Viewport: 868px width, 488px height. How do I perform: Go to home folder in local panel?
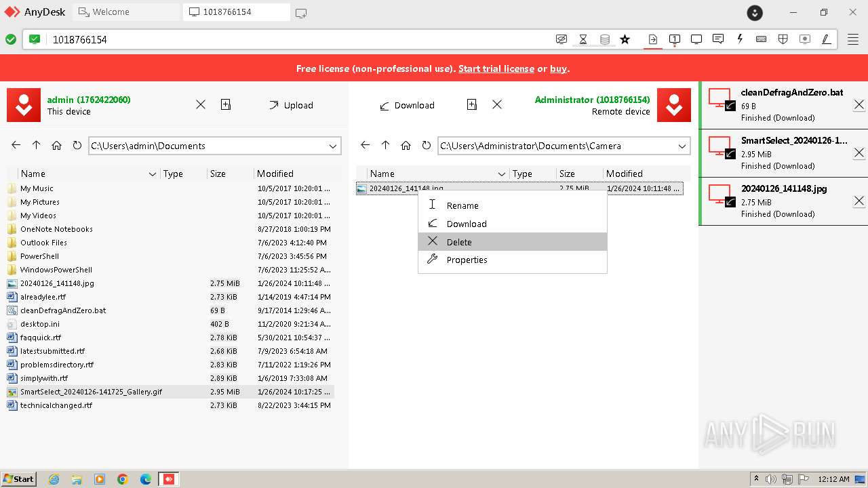[57, 145]
